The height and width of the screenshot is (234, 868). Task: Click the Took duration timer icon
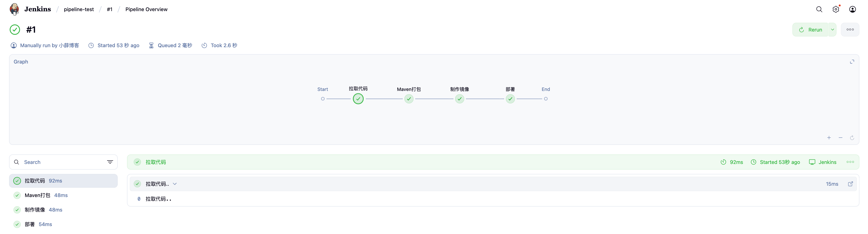pyautogui.click(x=204, y=46)
